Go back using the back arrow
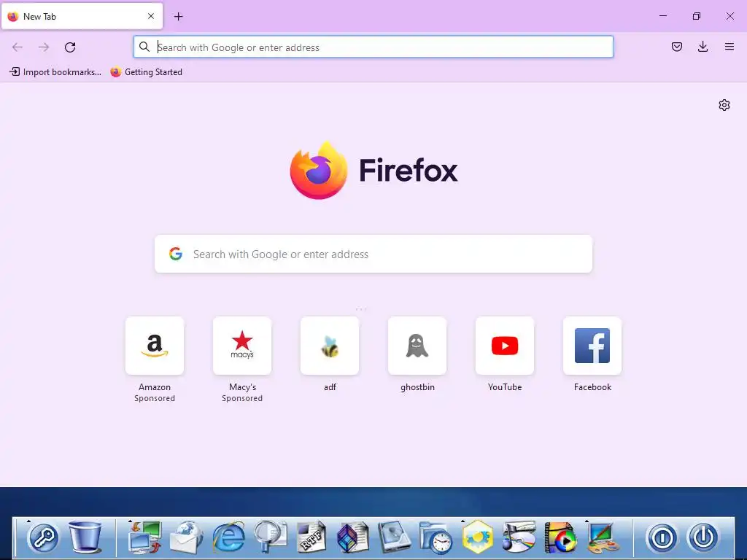 click(x=18, y=47)
